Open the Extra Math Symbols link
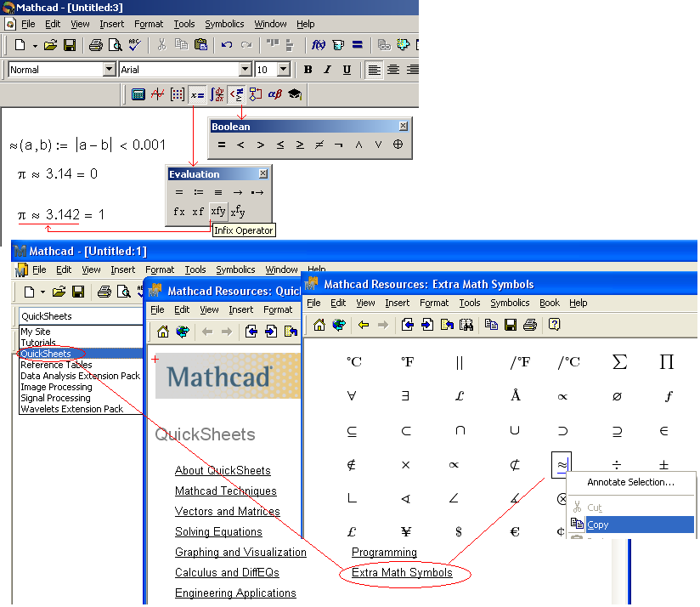The image size is (700, 607). coord(402,573)
